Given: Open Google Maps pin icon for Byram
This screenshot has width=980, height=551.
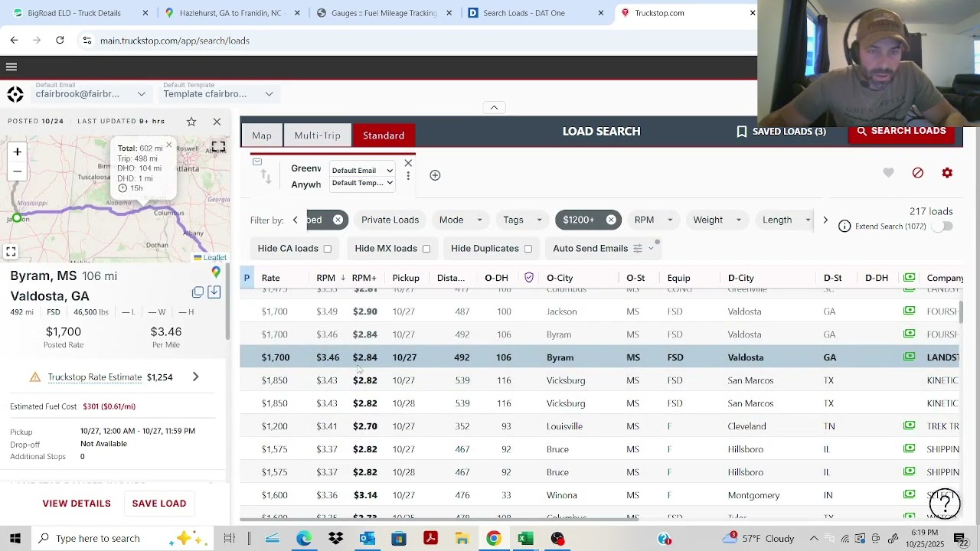Looking at the screenshot, I should click(x=216, y=272).
